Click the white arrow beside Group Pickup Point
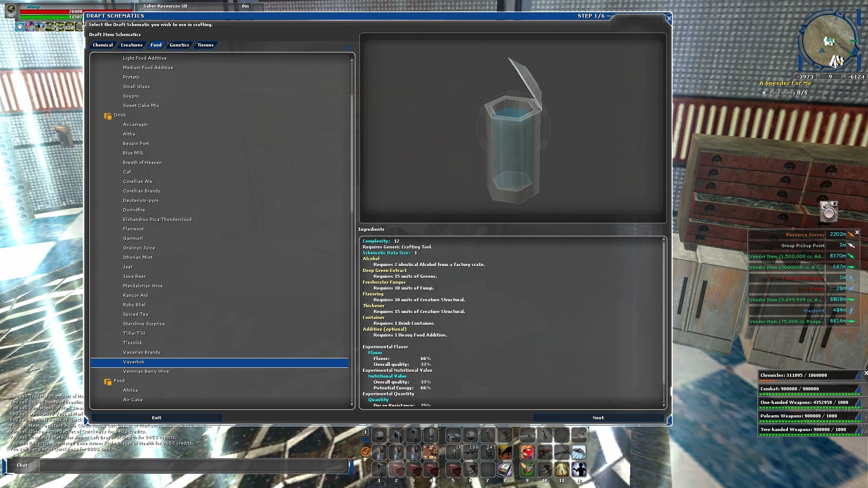 click(x=851, y=245)
